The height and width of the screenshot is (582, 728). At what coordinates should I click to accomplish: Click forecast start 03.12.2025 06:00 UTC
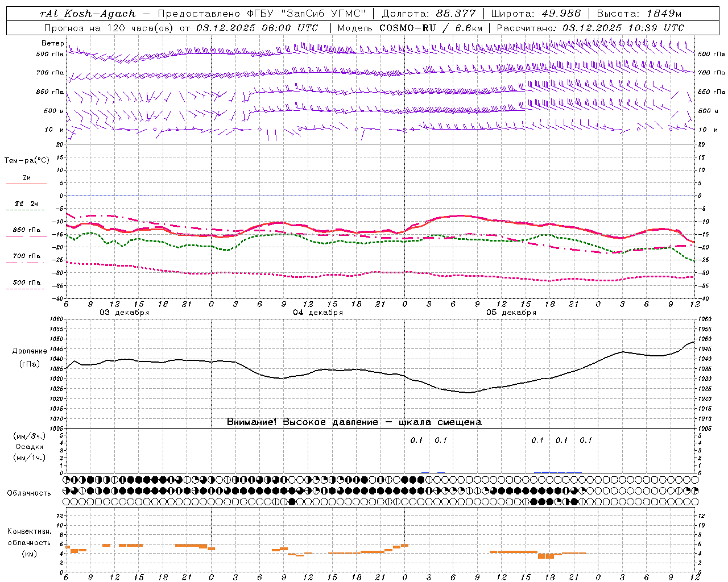(x=257, y=28)
